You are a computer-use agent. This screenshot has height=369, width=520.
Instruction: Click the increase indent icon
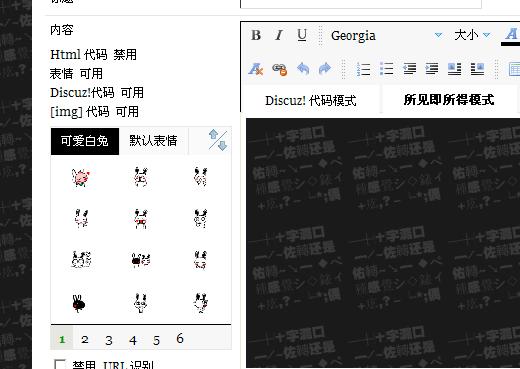[x=432, y=69]
